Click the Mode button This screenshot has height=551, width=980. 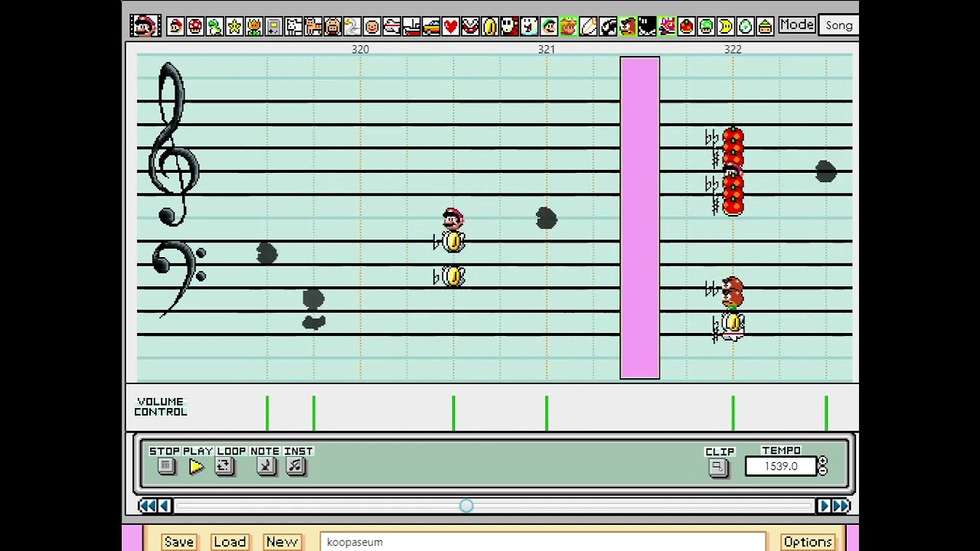pyautogui.click(x=796, y=25)
